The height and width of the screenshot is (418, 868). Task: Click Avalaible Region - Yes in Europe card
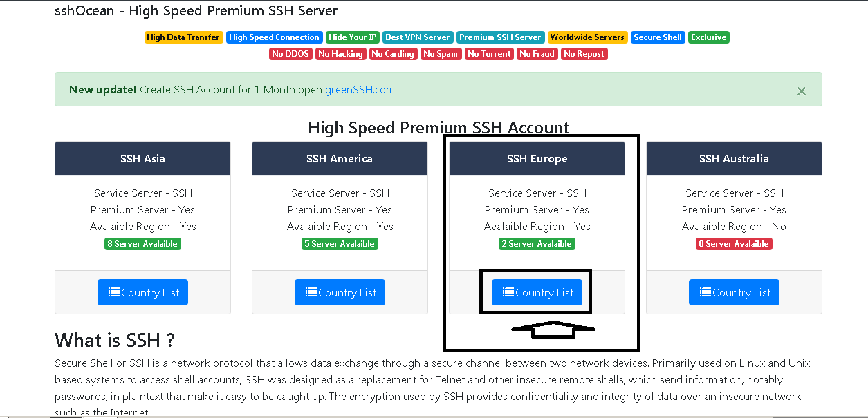(x=537, y=226)
